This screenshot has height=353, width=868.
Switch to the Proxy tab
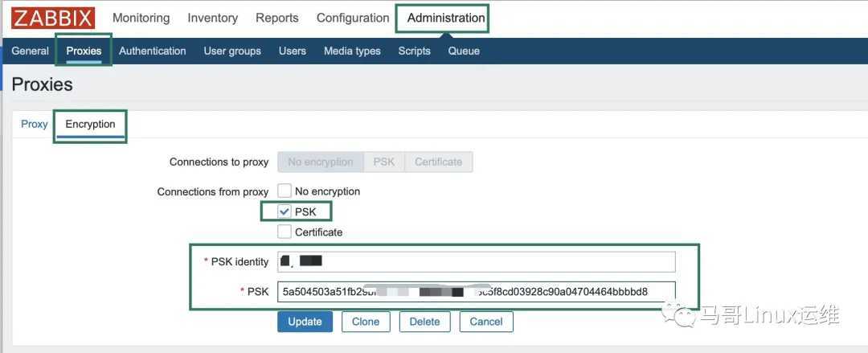35,124
